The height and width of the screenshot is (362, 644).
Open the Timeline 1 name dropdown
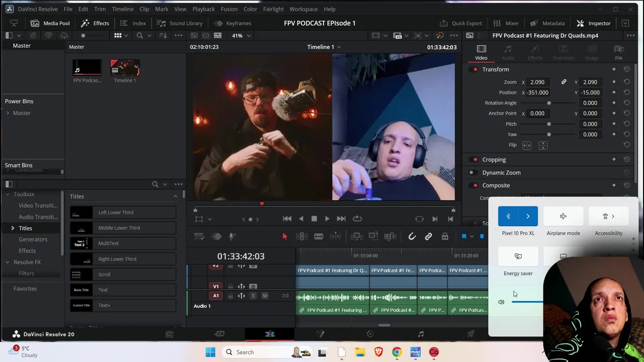coord(339,47)
